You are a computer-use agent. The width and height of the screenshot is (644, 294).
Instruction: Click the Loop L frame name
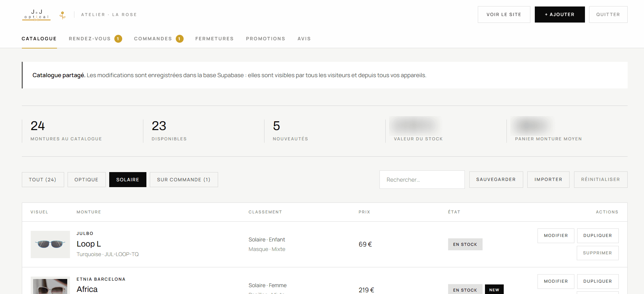pos(89,244)
